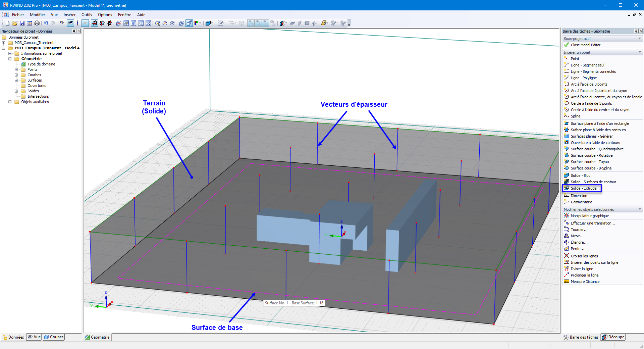Viewport: 644px width, 349px height.
Task: Toggle the highlighted wireframe view mode button
Action: 190,23
